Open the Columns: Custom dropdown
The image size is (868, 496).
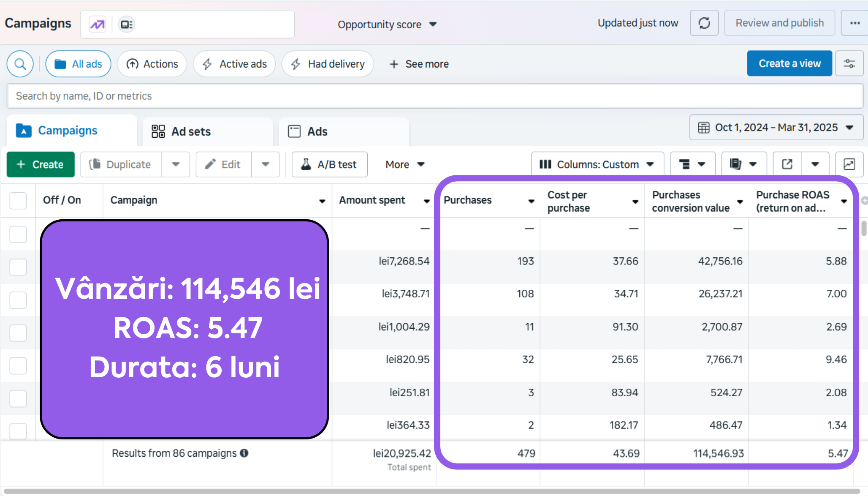[x=597, y=164]
